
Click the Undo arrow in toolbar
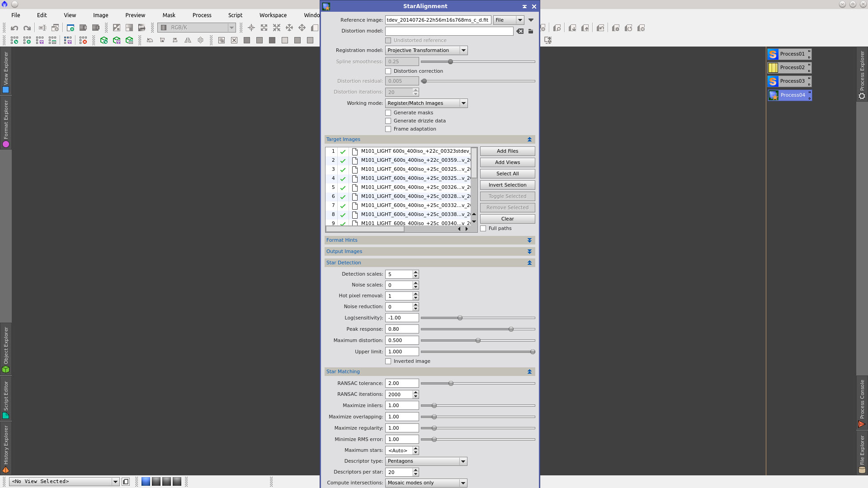pyautogui.click(x=14, y=28)
